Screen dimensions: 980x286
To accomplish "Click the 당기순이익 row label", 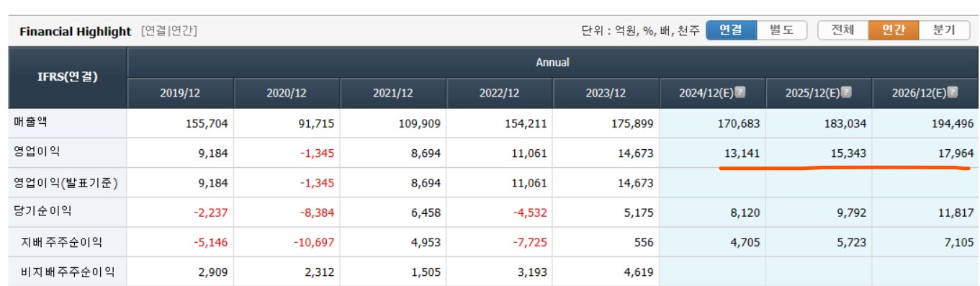I will 42,212.
